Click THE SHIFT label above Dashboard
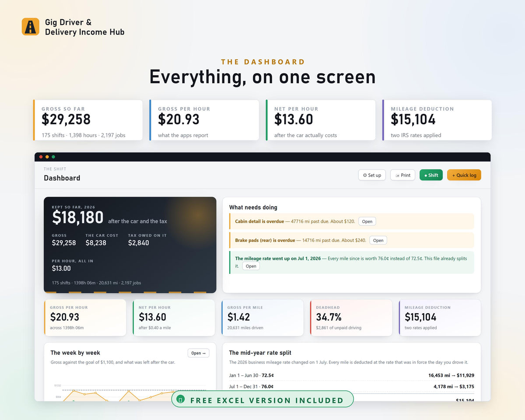 [55, 169]
